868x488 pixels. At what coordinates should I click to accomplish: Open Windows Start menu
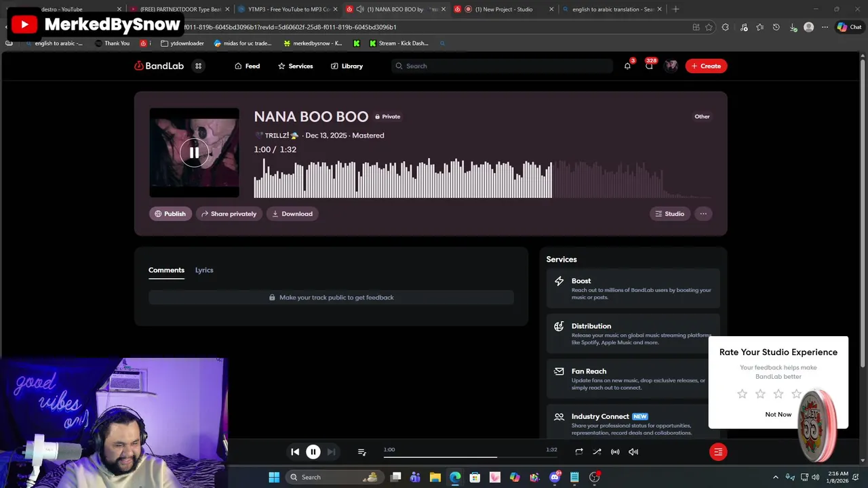point(274,477)
